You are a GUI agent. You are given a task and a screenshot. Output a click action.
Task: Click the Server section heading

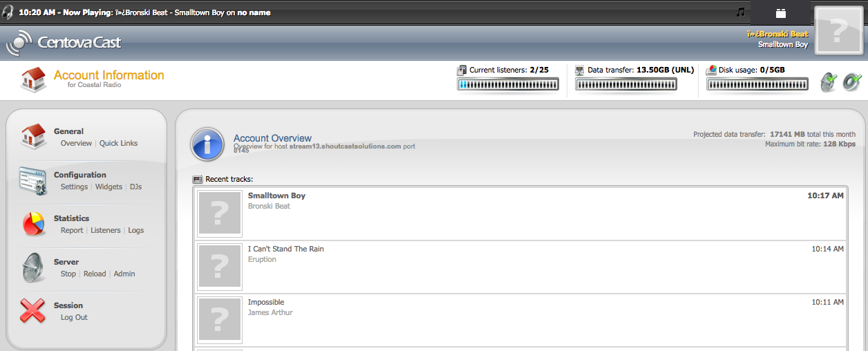click(66, 262)
